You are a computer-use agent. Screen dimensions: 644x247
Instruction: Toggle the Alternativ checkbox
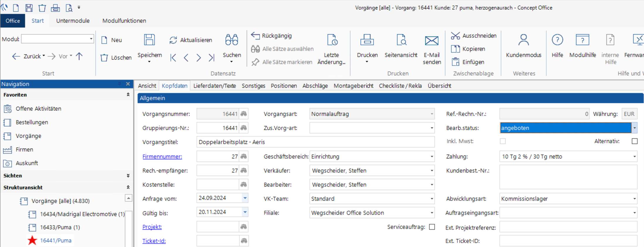(x=635, y=141)
